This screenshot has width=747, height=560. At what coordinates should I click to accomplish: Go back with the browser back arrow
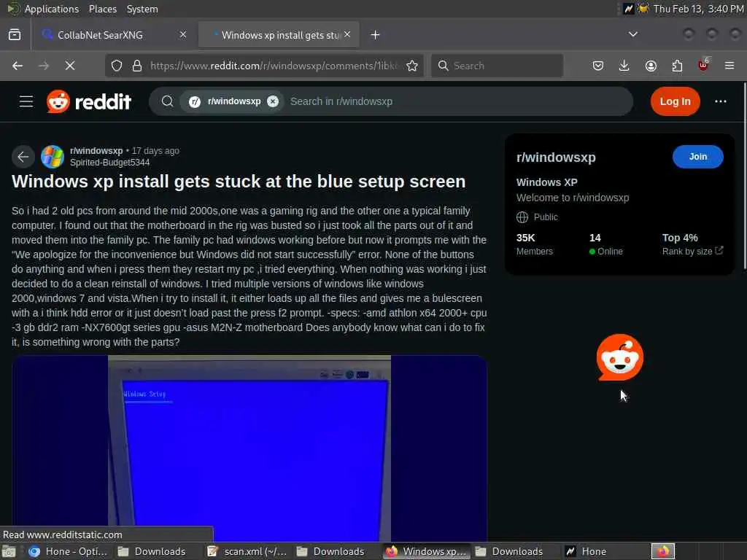(18, 66)
